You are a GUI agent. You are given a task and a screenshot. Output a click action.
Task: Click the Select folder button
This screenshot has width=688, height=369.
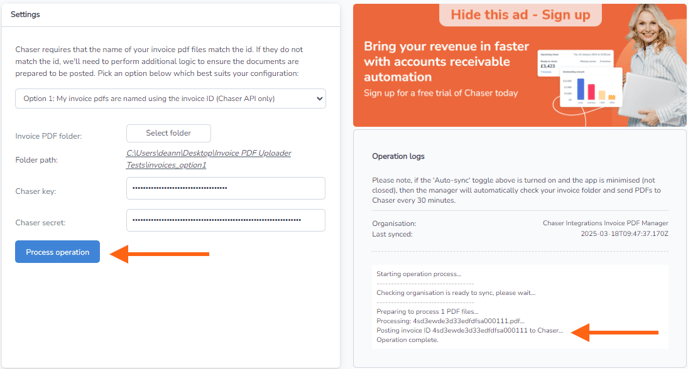tap(168, 133)
